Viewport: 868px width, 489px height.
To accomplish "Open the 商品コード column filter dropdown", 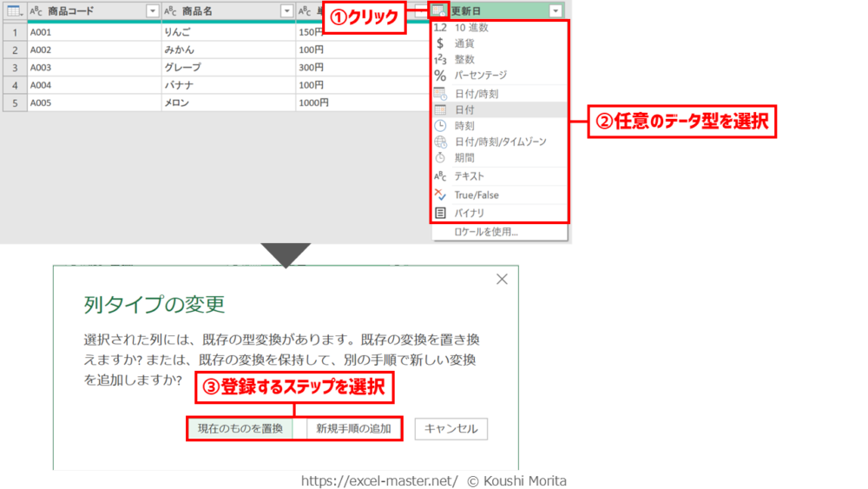I will 153,11.
